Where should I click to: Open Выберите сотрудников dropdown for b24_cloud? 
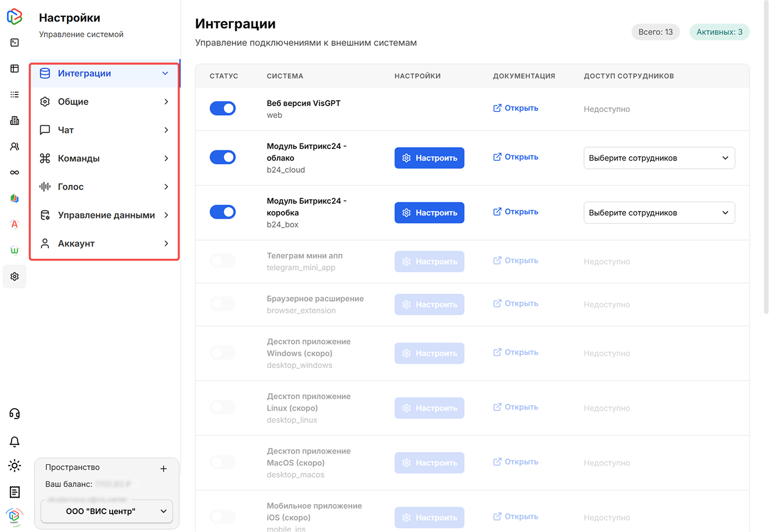click(x=659, y=158)
